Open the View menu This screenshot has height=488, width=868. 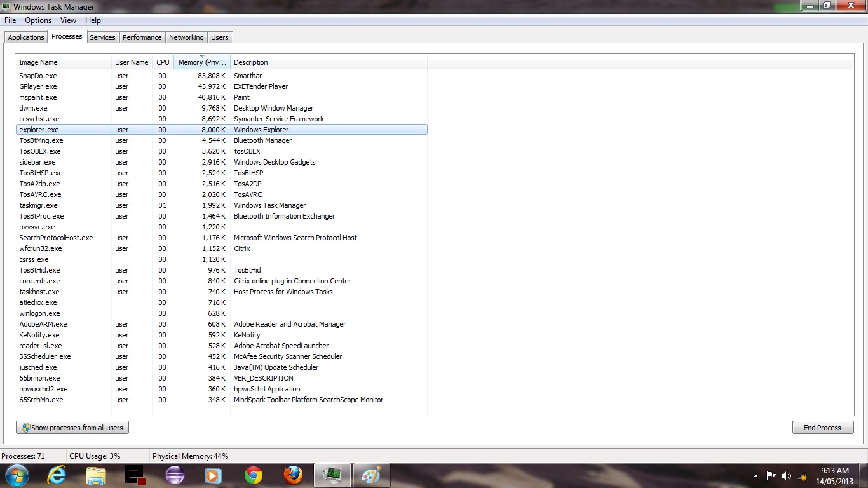(x=68, y=20)
